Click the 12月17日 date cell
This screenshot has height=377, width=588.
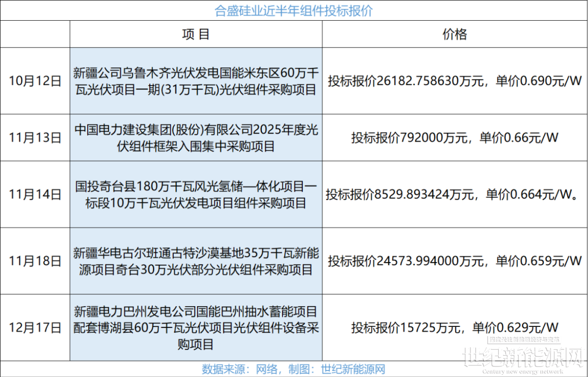[35, 328]
